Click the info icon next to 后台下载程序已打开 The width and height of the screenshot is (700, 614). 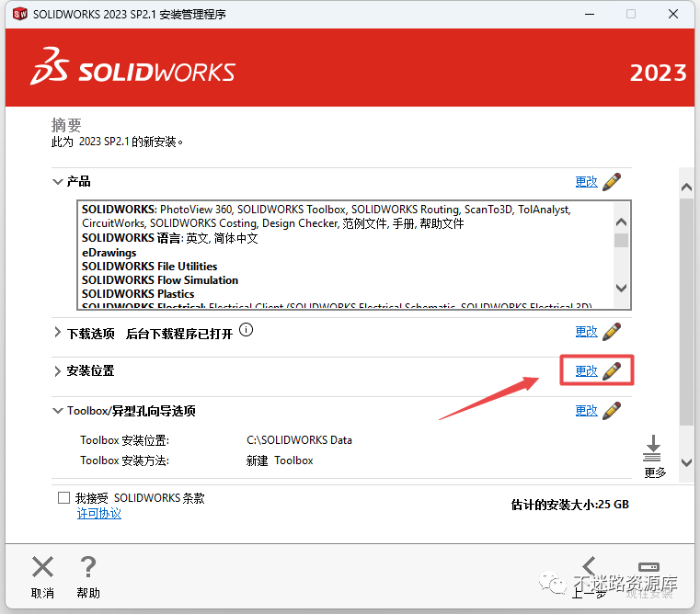246,330
